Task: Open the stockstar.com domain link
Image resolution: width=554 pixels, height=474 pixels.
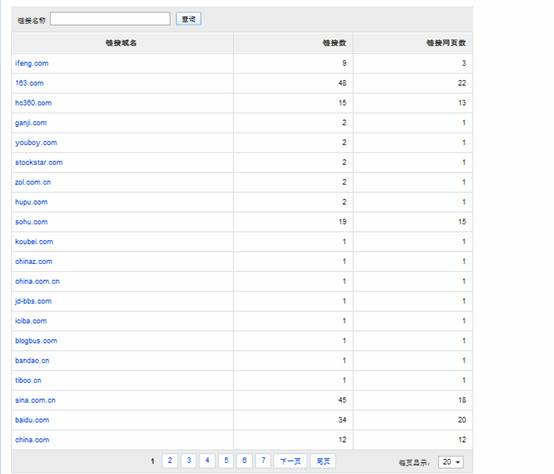Action: point(39,162)
